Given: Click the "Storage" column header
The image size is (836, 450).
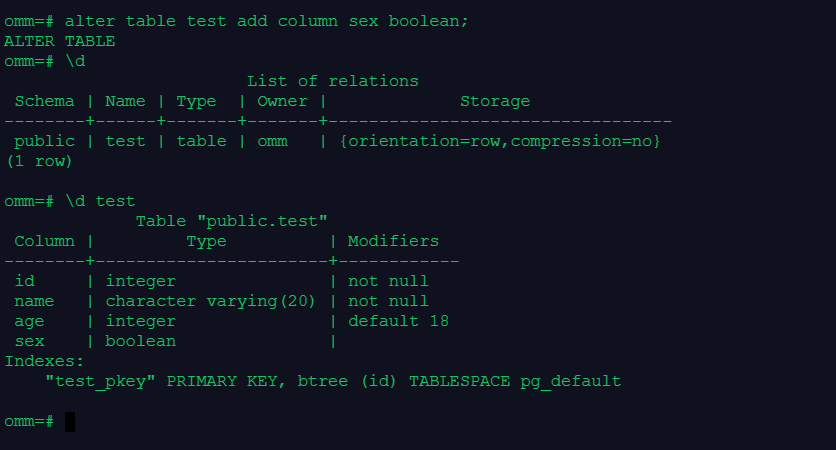Looking at the screenshot, I should [x=495, y=101].
